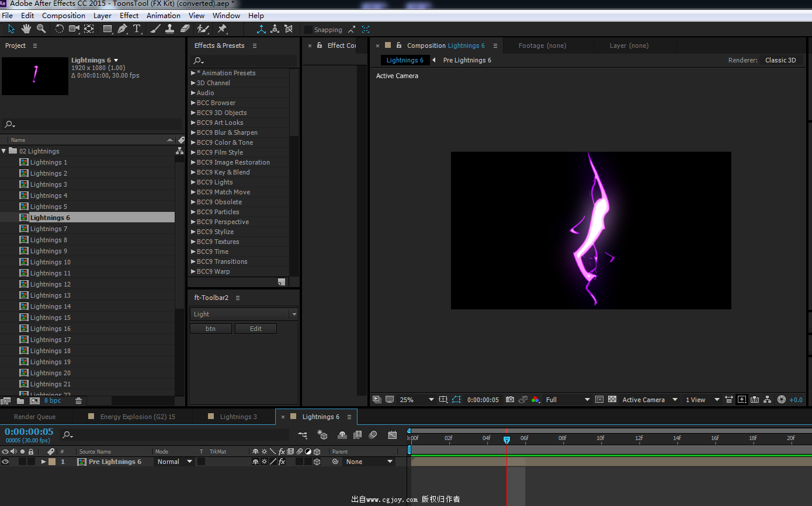Toggle Draft 3D in timeline

(x=322, y=435)
